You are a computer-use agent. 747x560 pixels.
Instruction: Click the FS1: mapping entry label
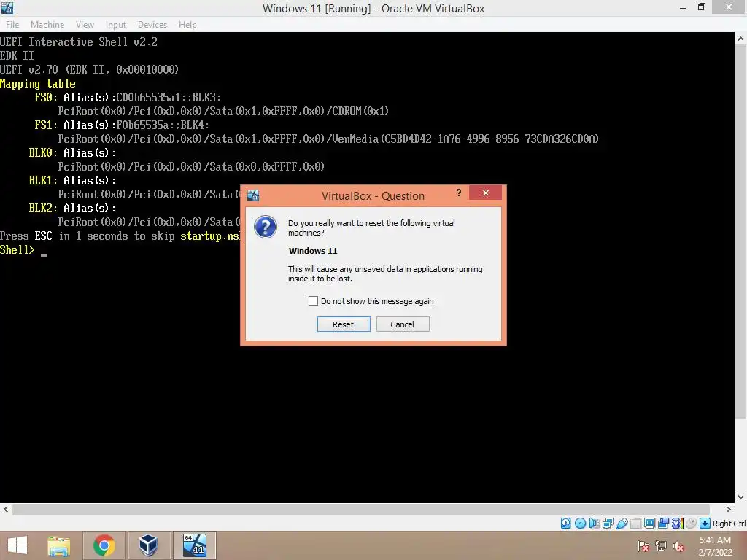[x=46, y=125]
